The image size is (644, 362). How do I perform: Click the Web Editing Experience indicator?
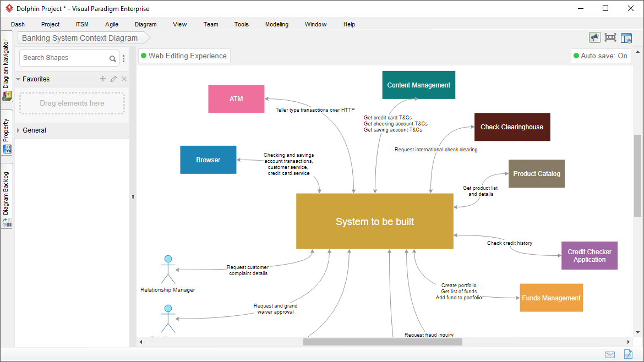coord(184,56)
